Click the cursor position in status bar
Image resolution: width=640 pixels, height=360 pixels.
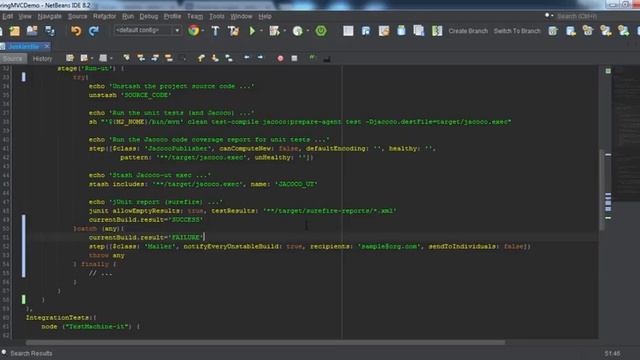pyautogui.click(x=612, y=353)
